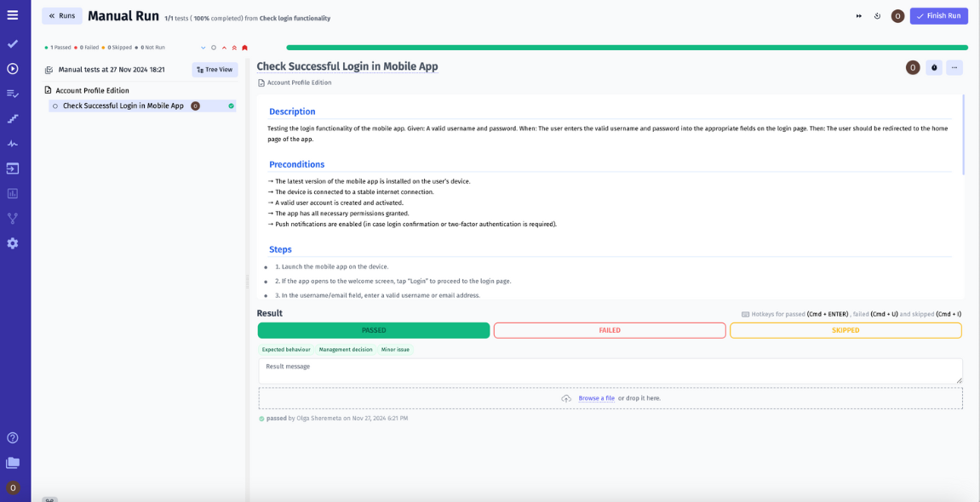The width and height of the screenshot is (980, 502).
Task: Open the Analytics chart icon in sidebar
Action: (11, 192)
